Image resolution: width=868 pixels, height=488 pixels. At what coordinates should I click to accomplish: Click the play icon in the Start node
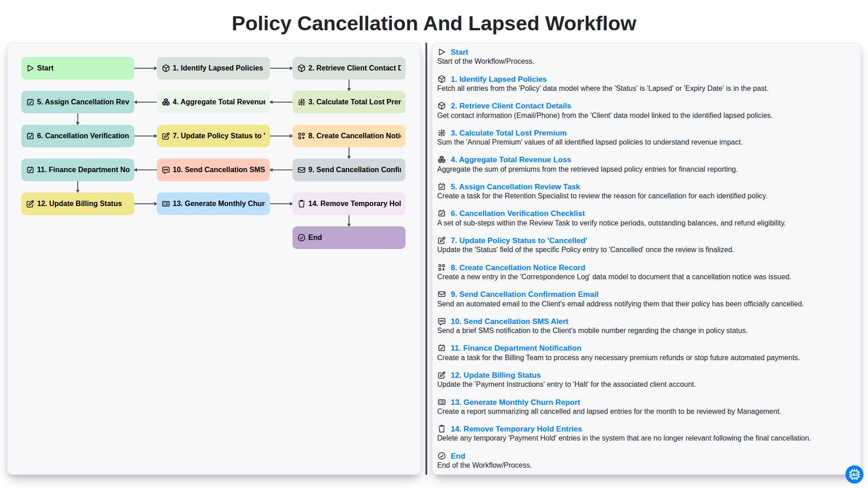30,68
